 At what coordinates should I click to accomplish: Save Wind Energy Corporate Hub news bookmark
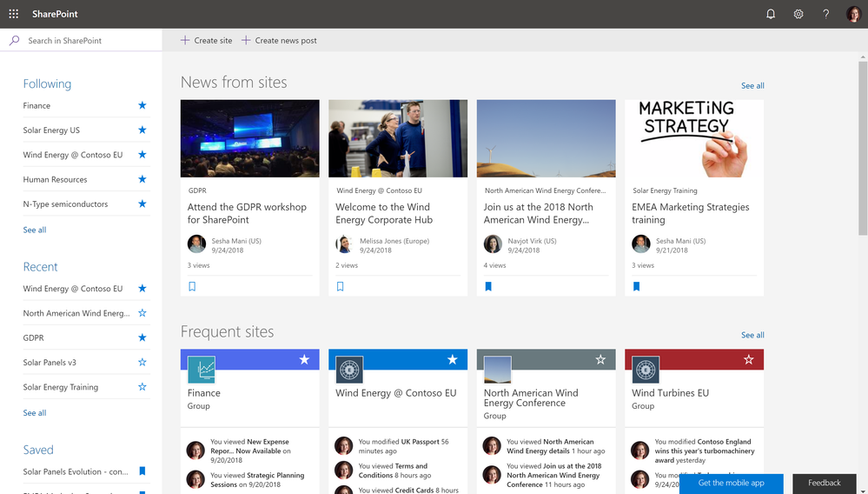tap(341, 286)
